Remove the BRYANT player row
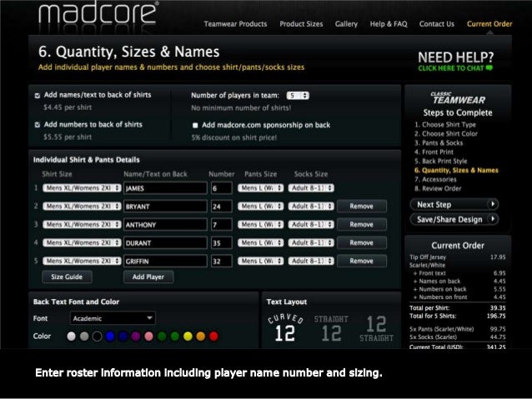The width and height of the screenshot is (532, 399). (362, 206)
